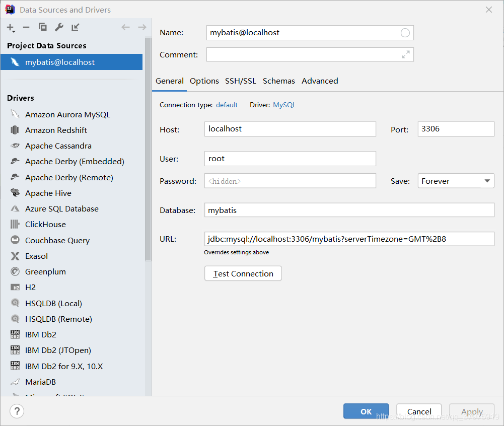Click the Apache Derby (Remote) icon

click(15, 177)
